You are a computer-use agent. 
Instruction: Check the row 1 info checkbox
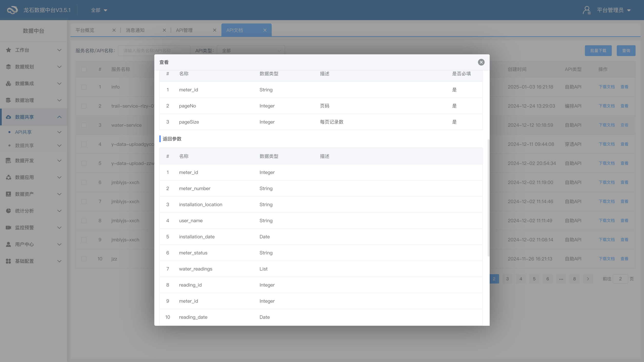[x=84, y=87]
